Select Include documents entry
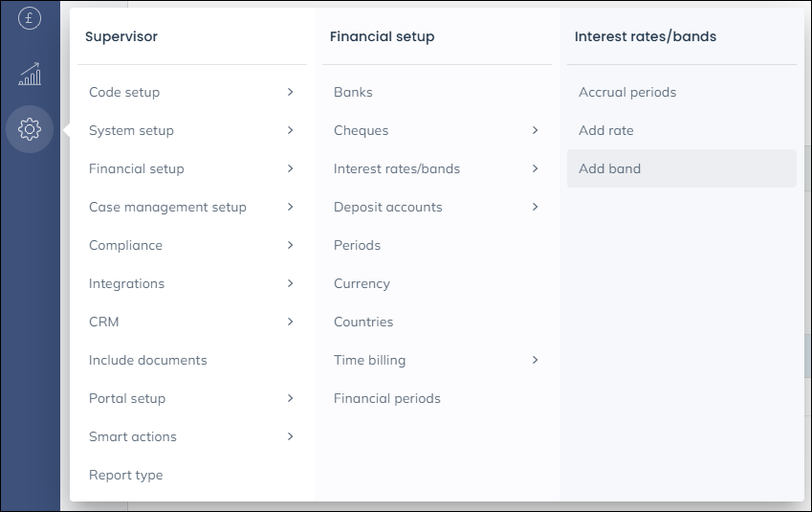Screen dimensions: 812x512 point(147,360)
